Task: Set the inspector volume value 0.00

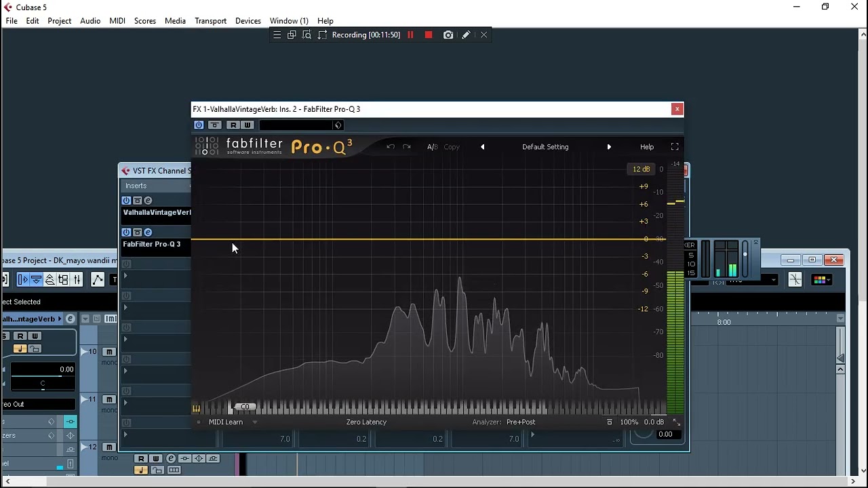Action: click(66, 369)
